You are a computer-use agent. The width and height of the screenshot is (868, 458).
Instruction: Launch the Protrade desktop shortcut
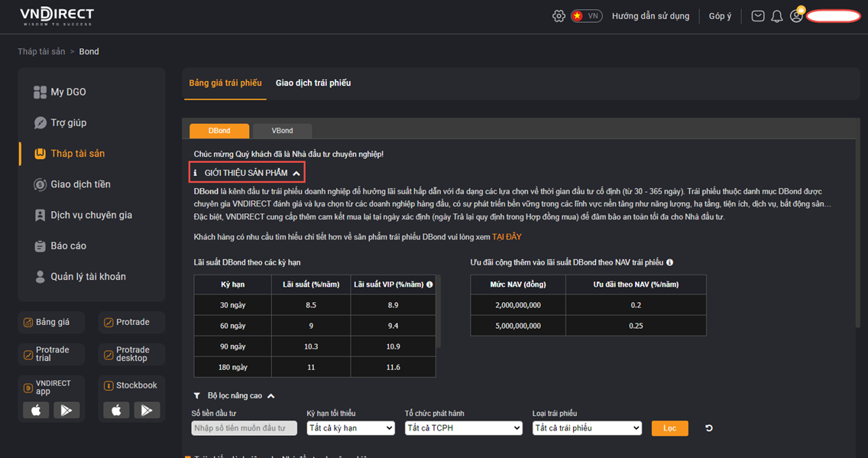click(131, 354)
